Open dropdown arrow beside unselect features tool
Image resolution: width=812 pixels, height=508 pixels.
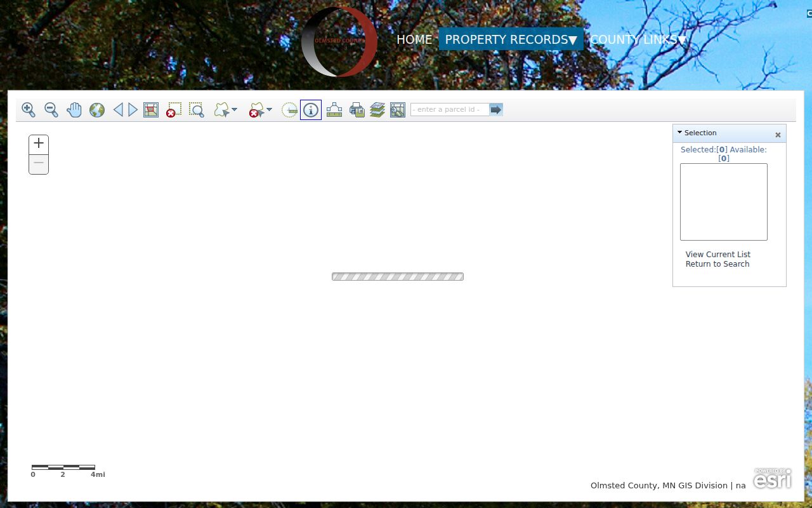tap(269, 110)
